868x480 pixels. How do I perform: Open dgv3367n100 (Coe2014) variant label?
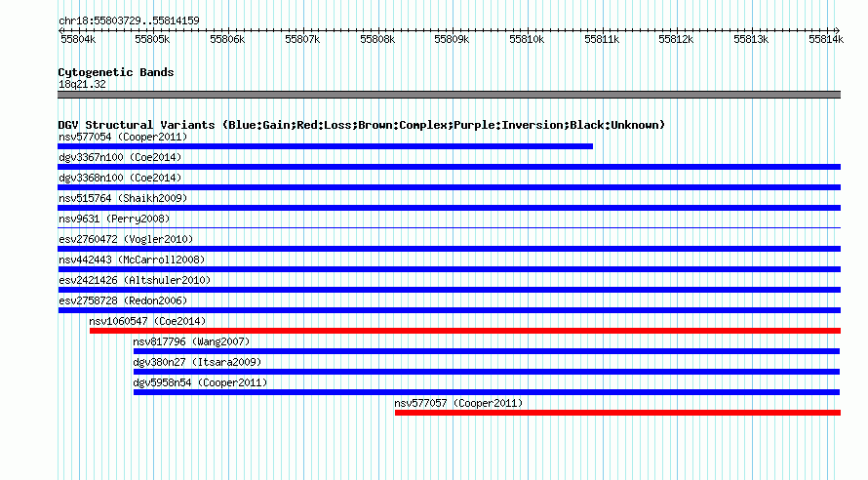pyautogui.click(x=120, y=157)
